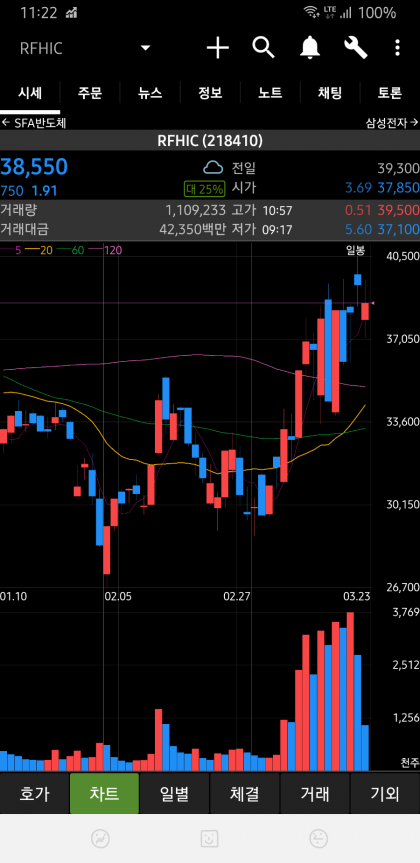Tap the 저가 37,100 value
Image resolution: width=420 pixels, height=863 pixels.
[x=399, y=229]
